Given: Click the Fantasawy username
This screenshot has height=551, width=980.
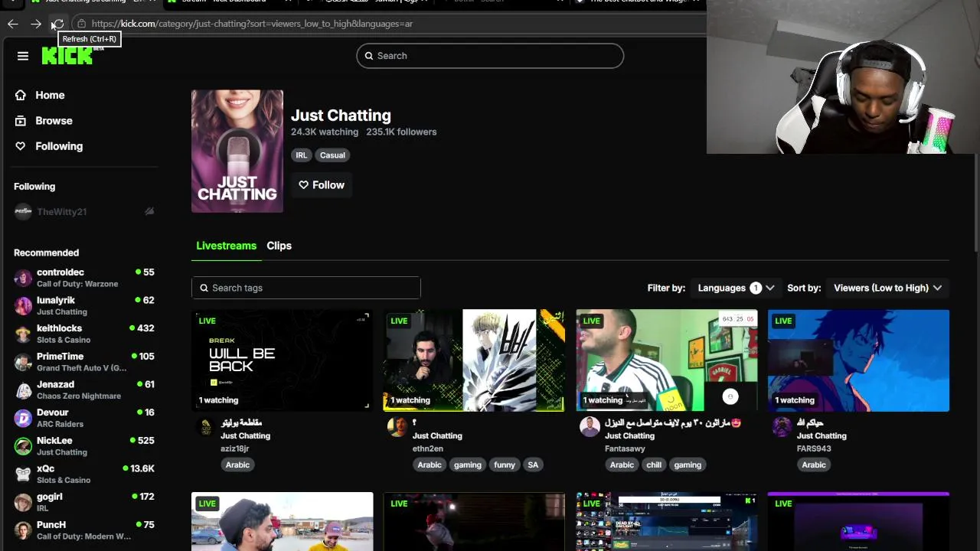Looking at the screenshot, I should 625,448.
